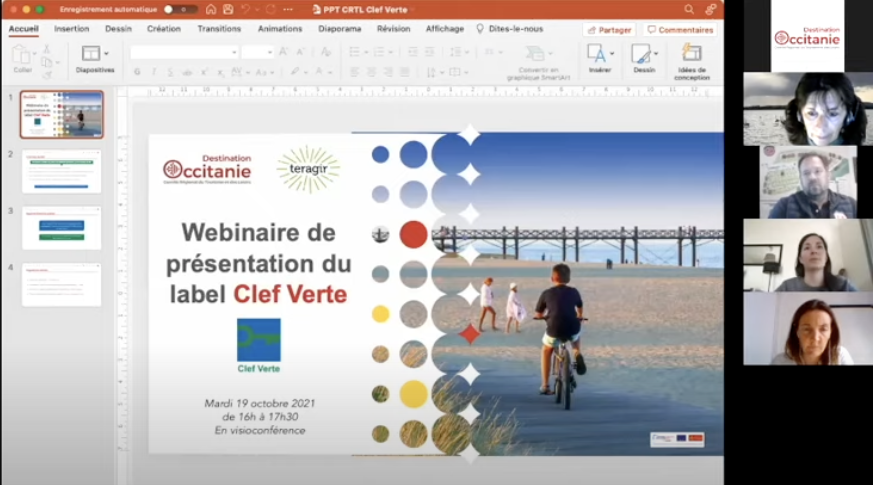Click Convertir en graphique SmartArt

point(538,62)
